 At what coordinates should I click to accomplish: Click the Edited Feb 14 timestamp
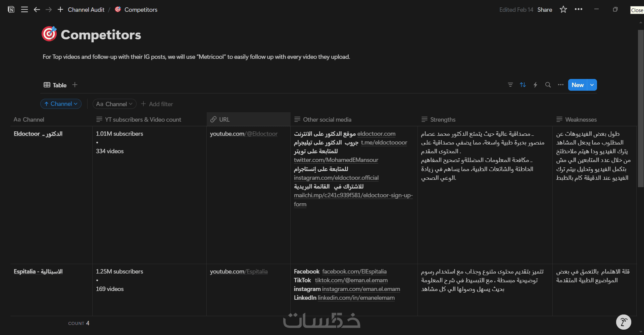[516, 10]
